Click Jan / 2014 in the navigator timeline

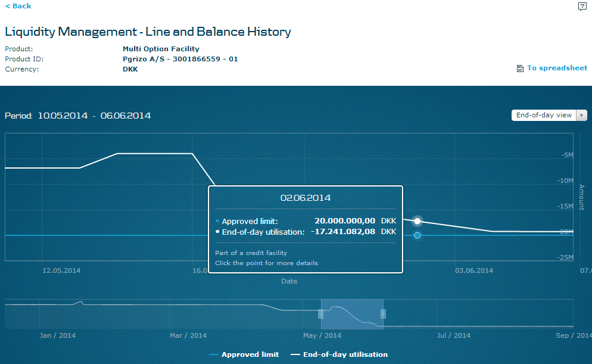click(57, 335)
